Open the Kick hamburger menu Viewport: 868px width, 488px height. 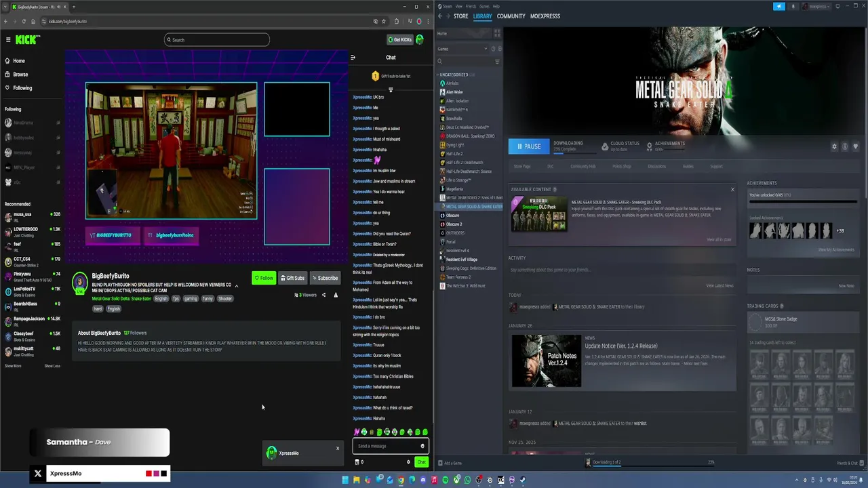[x=8, y=40]
